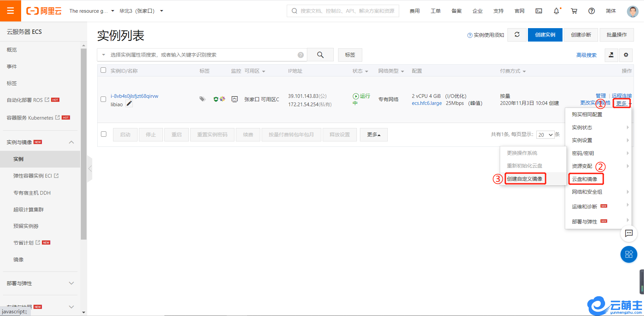Image resolution: width=644 pixels, height=316 pixels.
Task: Collapse the 实例与镜像 sidebar section
Action: tap(71, 142)
